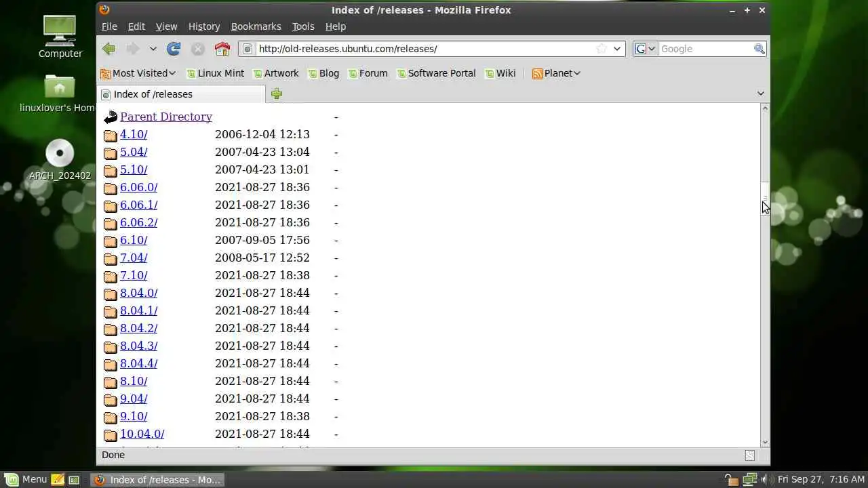Viewport: 868px width, 488px height.
Task: Click the vertical scrollbar thumb
Action: 765,198
